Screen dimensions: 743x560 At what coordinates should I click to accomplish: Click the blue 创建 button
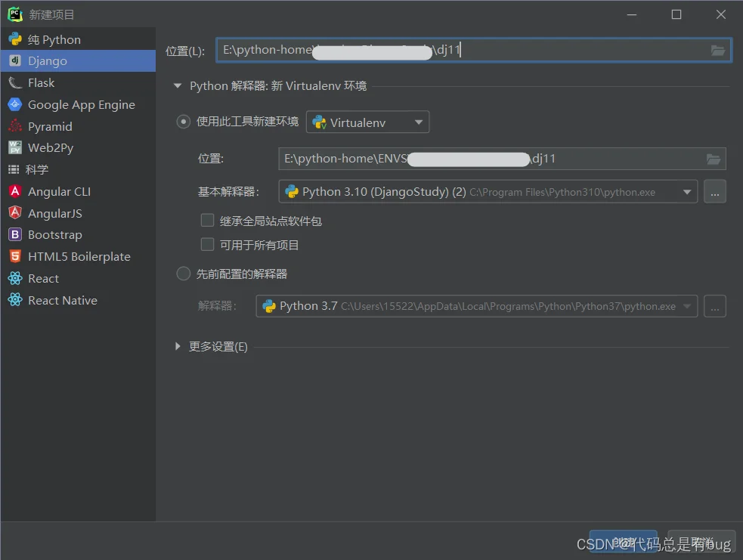[x=623, y=542]
